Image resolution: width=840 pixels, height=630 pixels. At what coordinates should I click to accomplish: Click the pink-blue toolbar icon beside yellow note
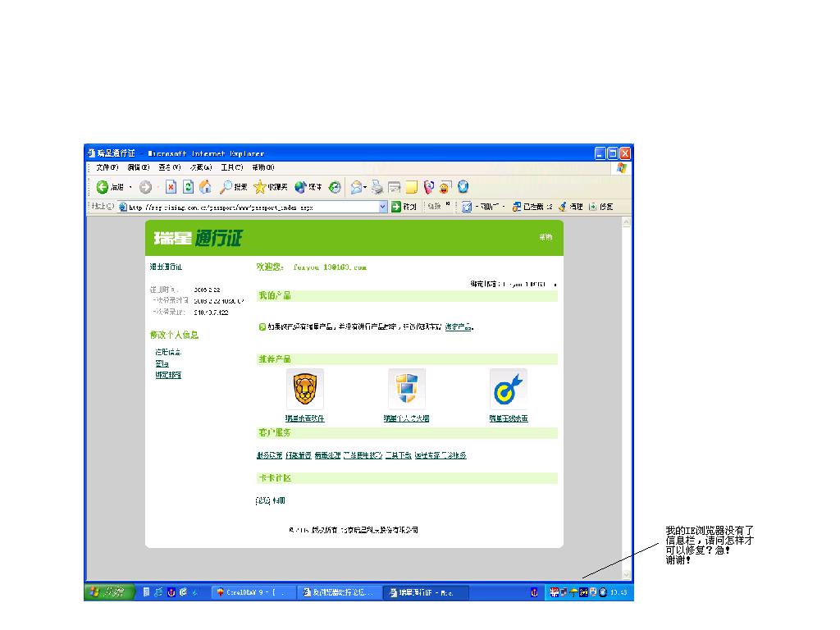428,187
